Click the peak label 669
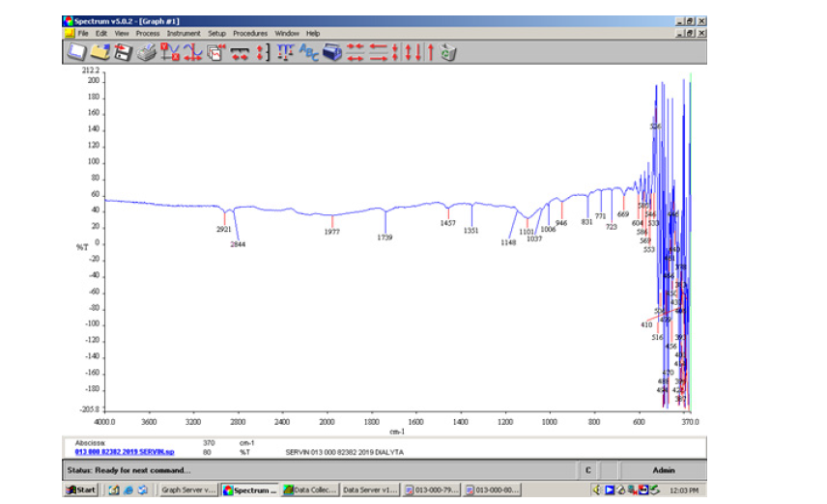Image resolution: width=827 pixels, height=504 pixels. click(x=623, y=214)
